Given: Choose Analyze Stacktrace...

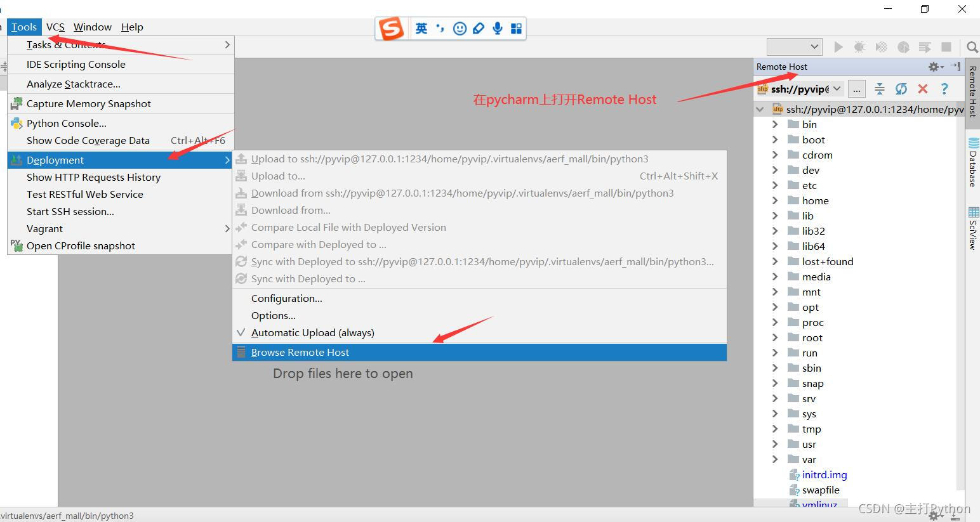Looking at the screenshot, I should point(121,84).
